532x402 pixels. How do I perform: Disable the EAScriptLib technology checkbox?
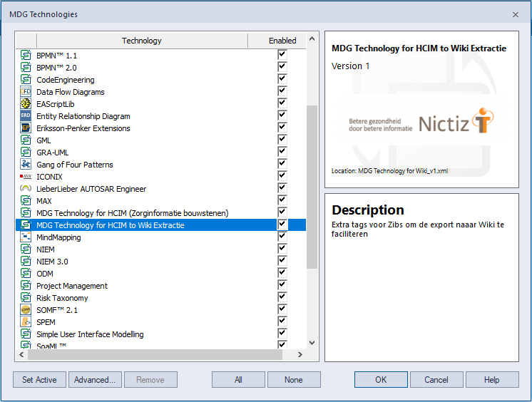282,103
